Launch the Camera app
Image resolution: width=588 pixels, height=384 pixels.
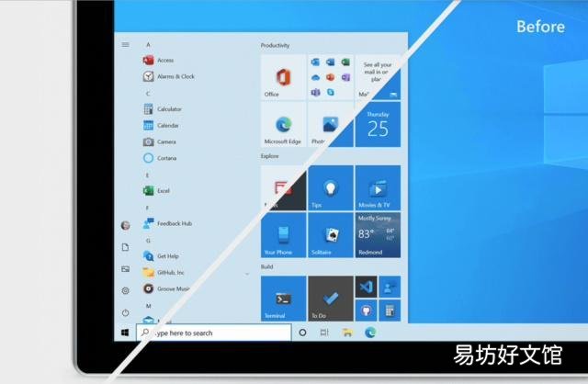click(x=160, y=141)
